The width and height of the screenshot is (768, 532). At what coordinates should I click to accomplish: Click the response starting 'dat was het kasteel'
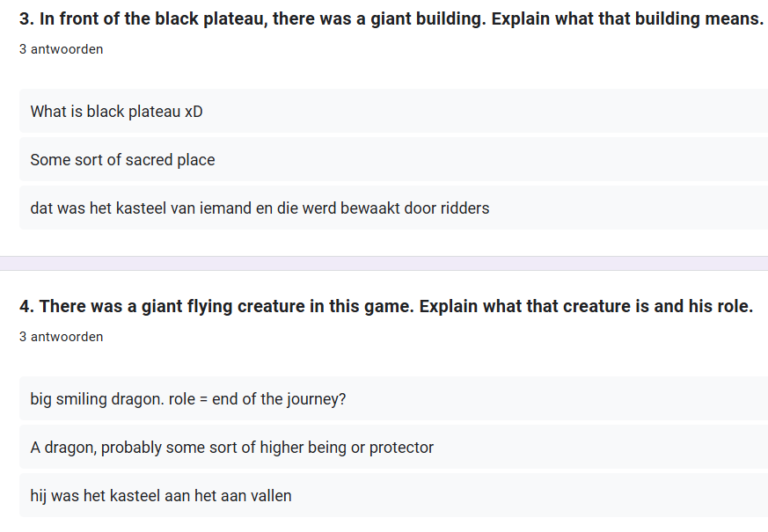point(260,208)
